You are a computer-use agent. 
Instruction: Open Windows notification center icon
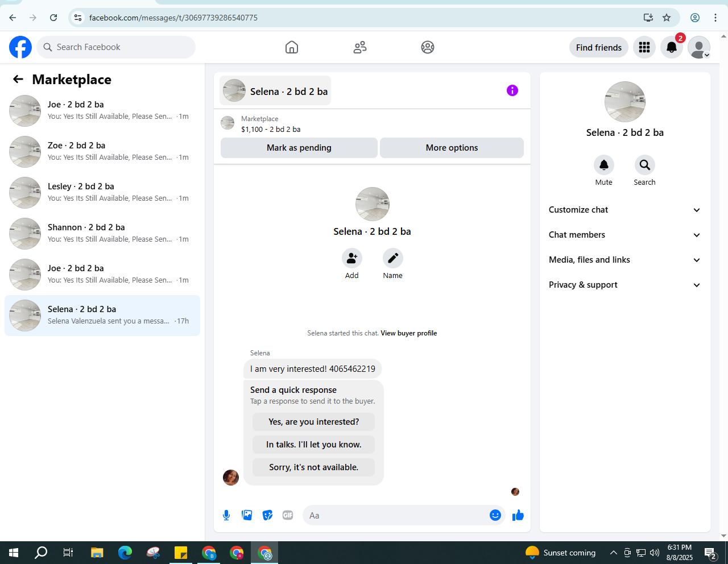pyautogui.click(x=710, y=553)
